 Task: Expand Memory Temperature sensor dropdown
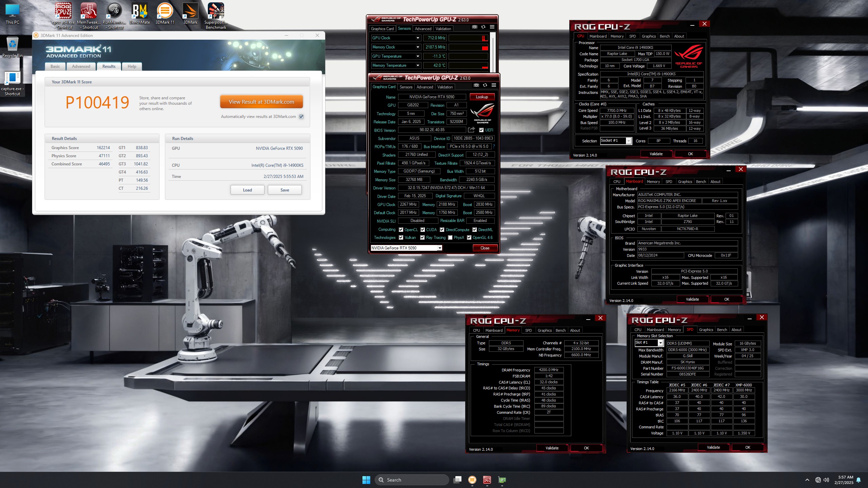[x=418, y=65]
